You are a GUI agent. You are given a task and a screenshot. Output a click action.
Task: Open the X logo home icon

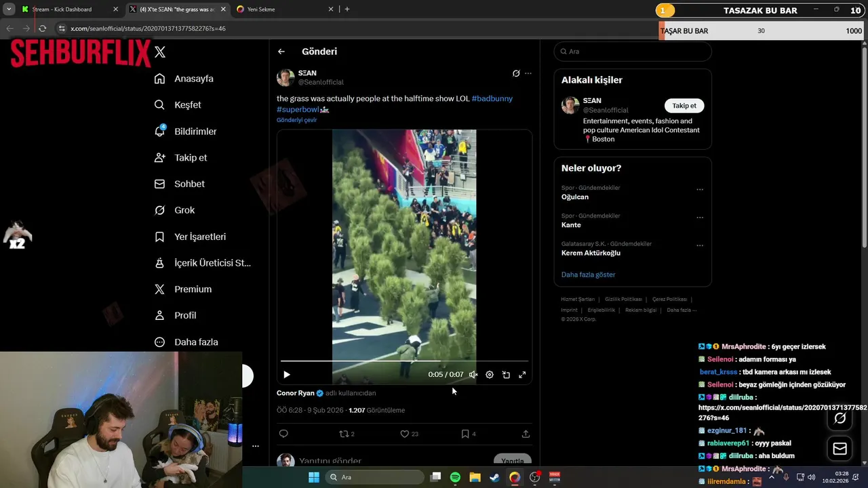[x=160, y=52]
